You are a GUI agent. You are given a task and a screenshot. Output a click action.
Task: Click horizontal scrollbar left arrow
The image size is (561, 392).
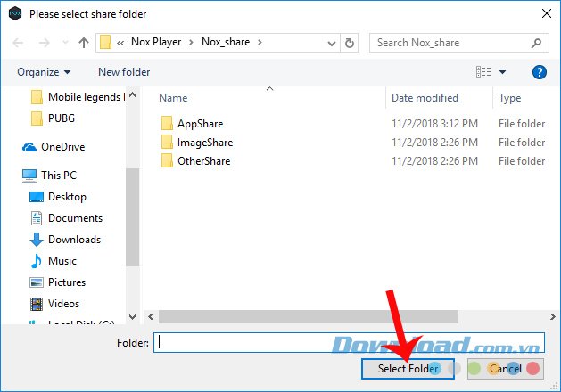pyautogui.click(x=151, y=317)
